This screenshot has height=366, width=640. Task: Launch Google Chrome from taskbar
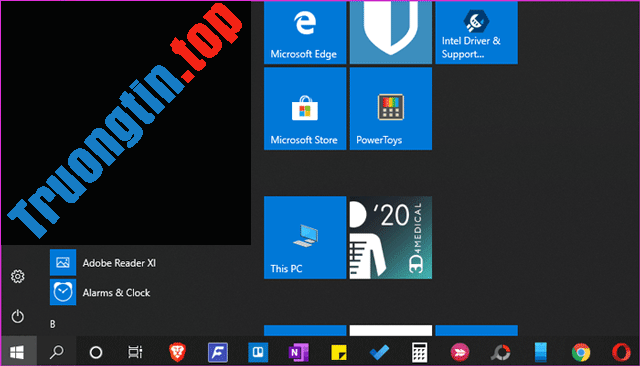coord(581,352)
